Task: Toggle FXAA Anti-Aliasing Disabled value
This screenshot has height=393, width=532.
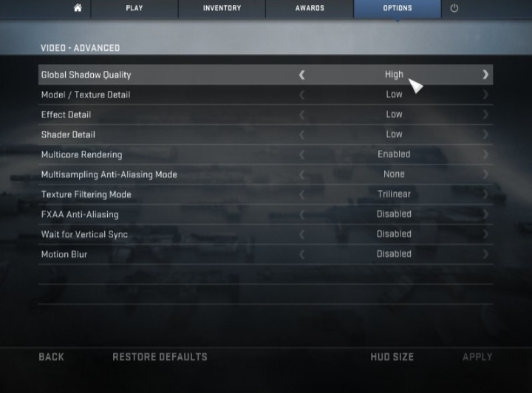Action: pyautogui.click(x=394, y=214)
